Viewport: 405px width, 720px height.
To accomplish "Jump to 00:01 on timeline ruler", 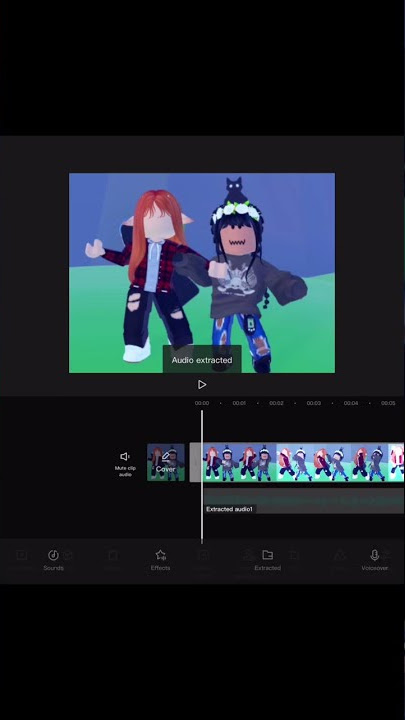I will coord(239,403).
